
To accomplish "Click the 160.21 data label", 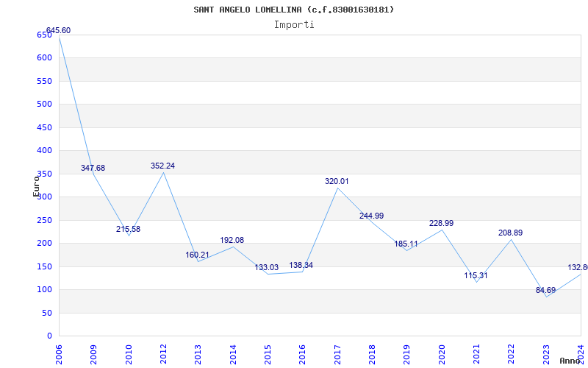I will click(x=197, y=255).
